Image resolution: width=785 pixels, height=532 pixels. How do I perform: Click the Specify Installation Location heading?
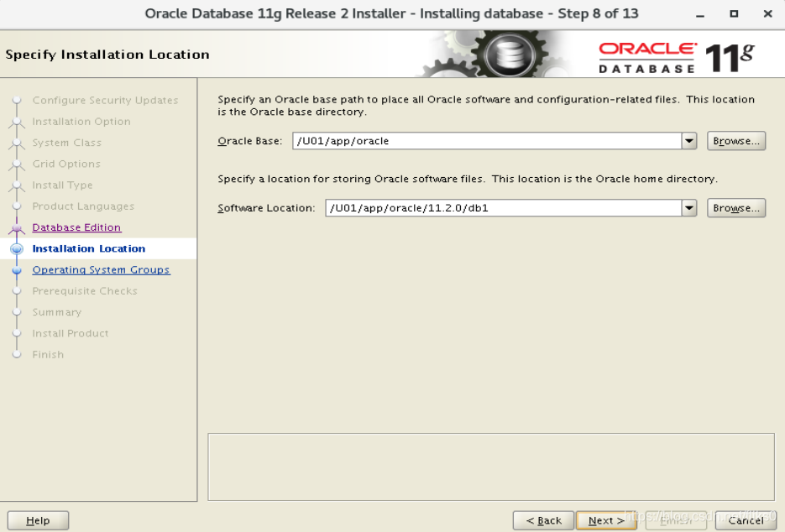coord(107,55)
